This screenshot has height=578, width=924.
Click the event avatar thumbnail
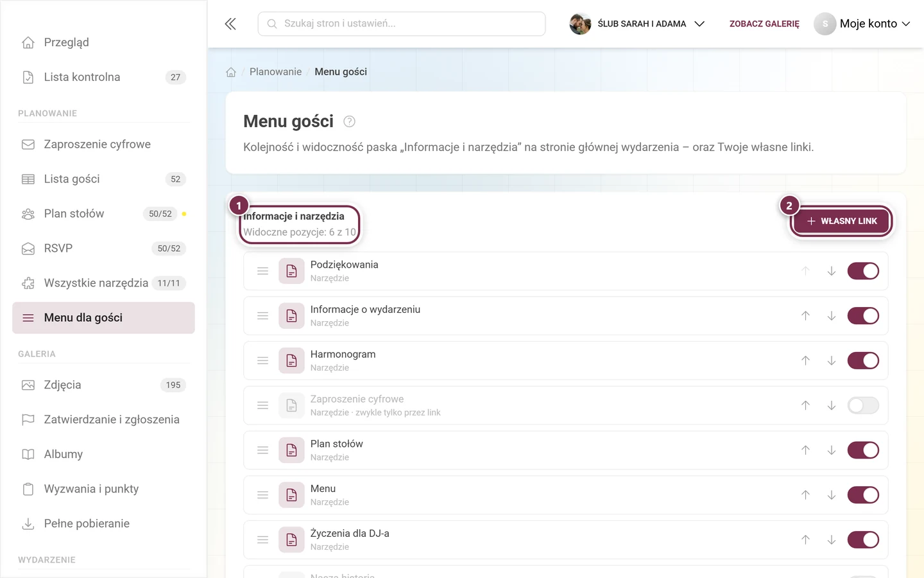click(580, 24)
